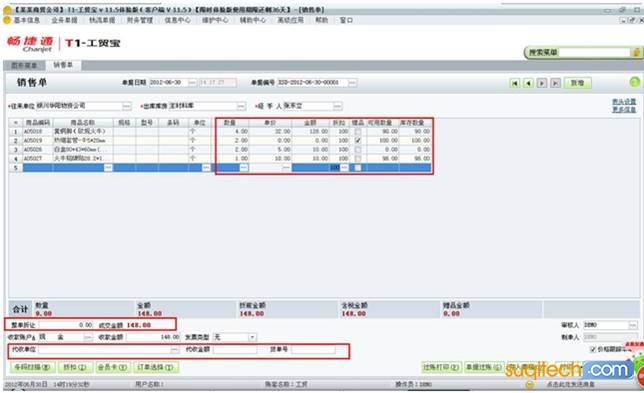Open discount ellipsis button in row 5
The width and height of the screenshot is (644, 393).
344,168
